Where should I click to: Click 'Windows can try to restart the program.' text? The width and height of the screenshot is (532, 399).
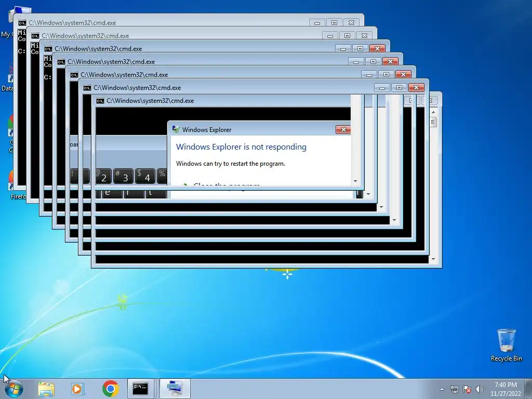[231, 164]
